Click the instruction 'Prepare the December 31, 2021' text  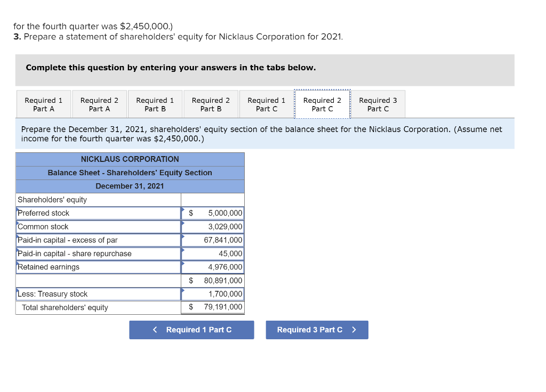261,134
